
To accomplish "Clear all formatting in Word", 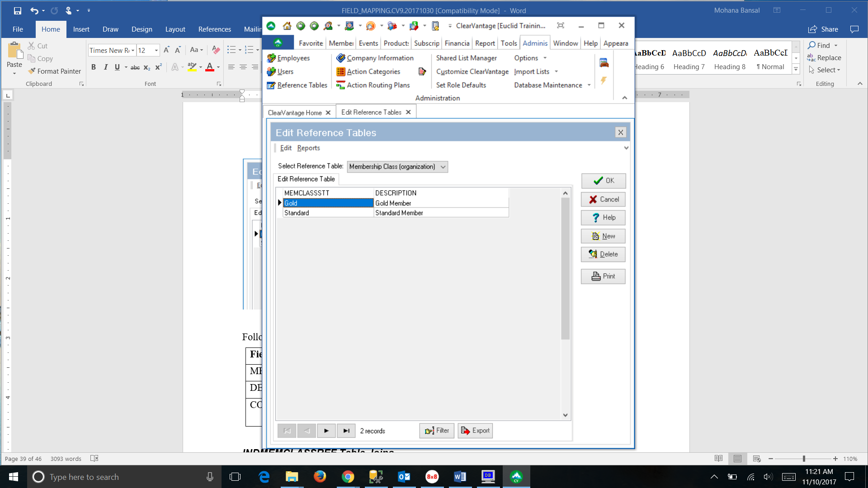I will pyautogui.click(x=216, y=50).
